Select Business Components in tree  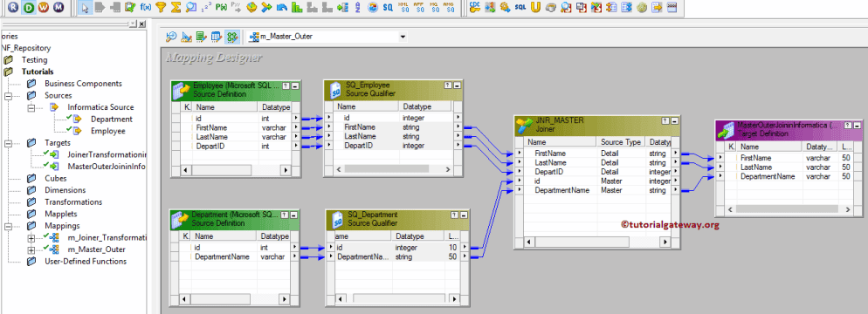83,84
